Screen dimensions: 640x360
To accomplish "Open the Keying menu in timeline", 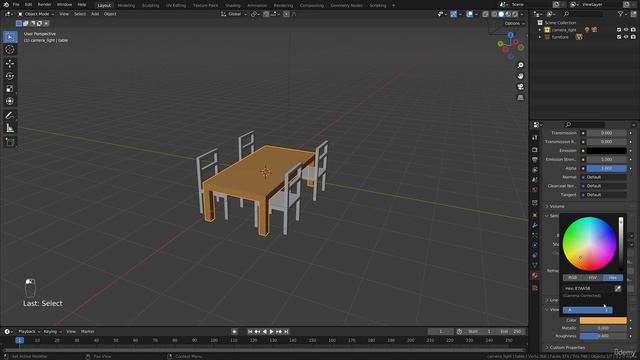I will click(52, 332).
